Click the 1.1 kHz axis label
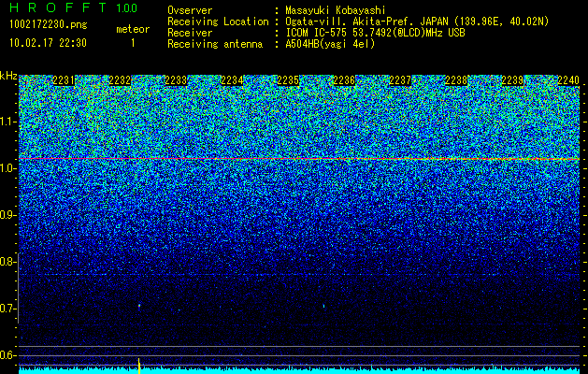 click(7, 122)
